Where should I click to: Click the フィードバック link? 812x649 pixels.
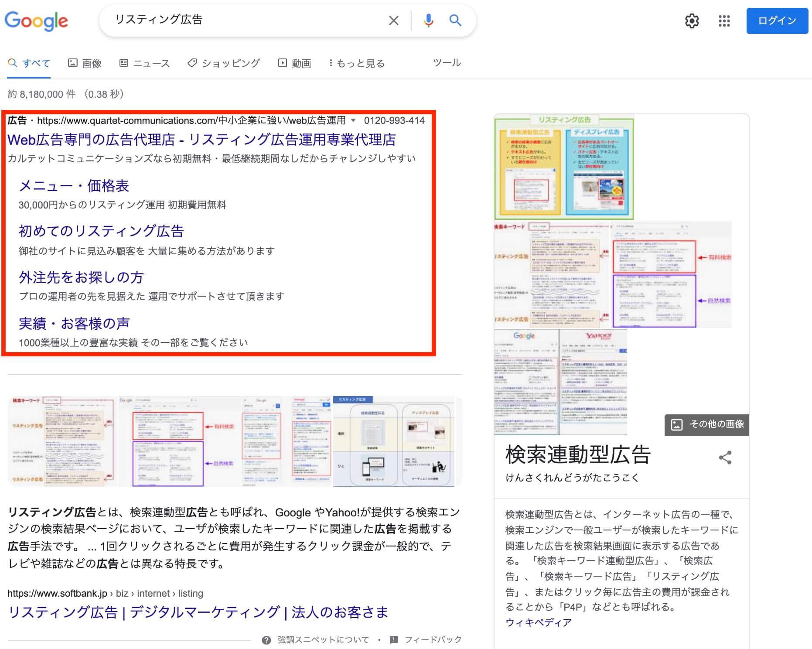point(433,640)
